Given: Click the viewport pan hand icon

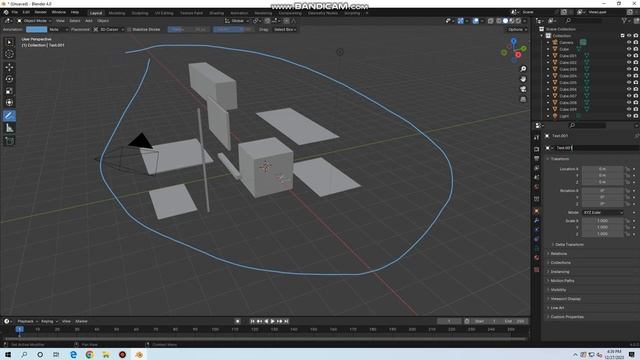Looking at the screenshot, I should click(x=523, y=79).
